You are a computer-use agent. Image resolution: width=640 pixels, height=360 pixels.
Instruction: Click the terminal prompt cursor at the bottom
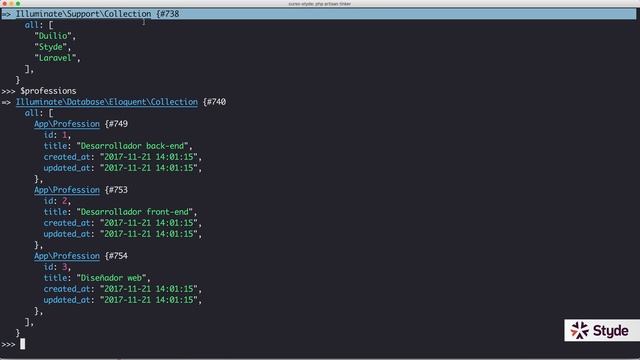[x=22, y=344]
